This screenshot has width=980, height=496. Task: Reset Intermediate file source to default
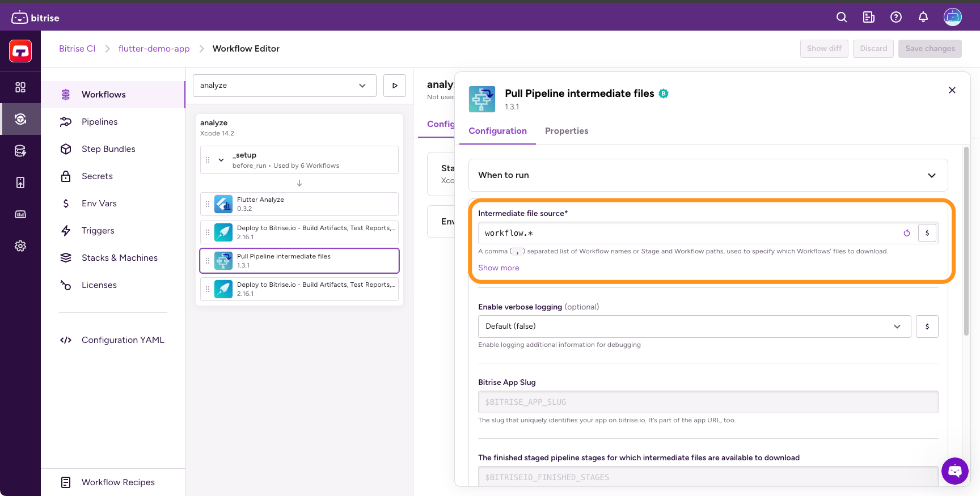tap(907, 233)
